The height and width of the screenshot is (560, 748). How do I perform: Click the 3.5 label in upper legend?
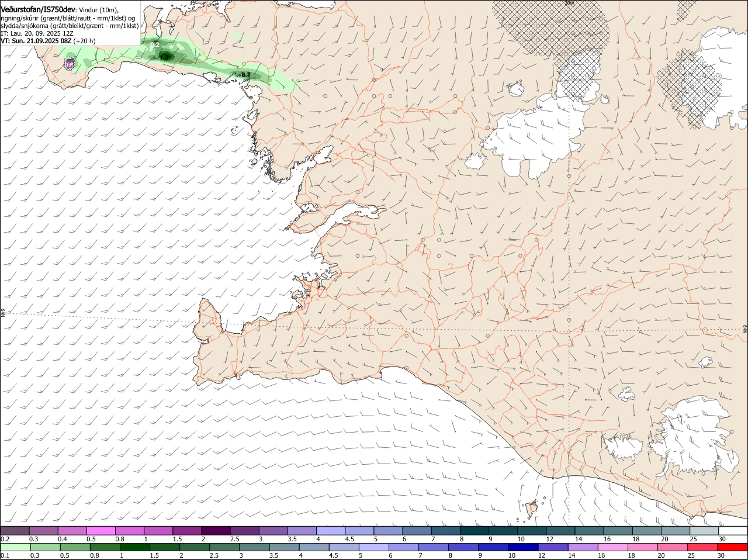293,538
